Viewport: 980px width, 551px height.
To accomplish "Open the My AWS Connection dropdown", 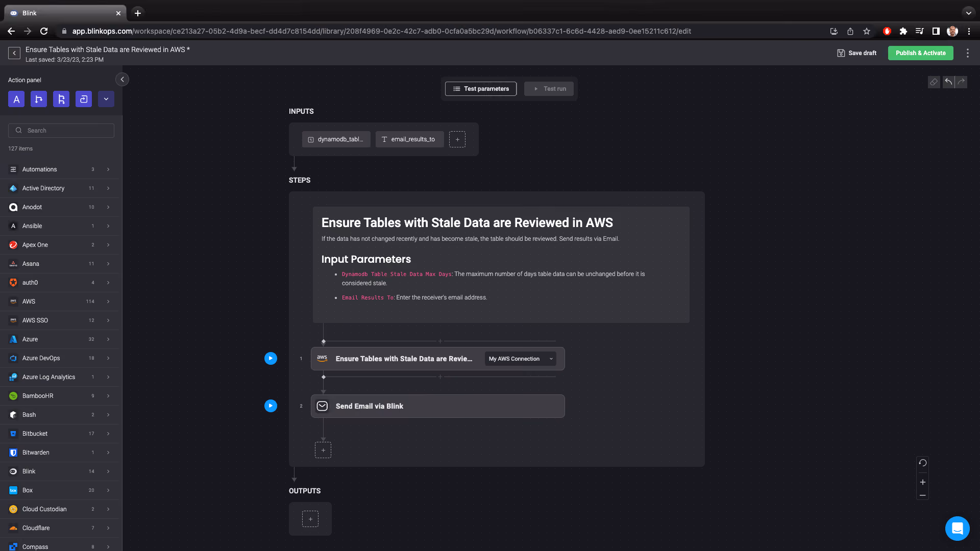I will click(x=521, y=359).
